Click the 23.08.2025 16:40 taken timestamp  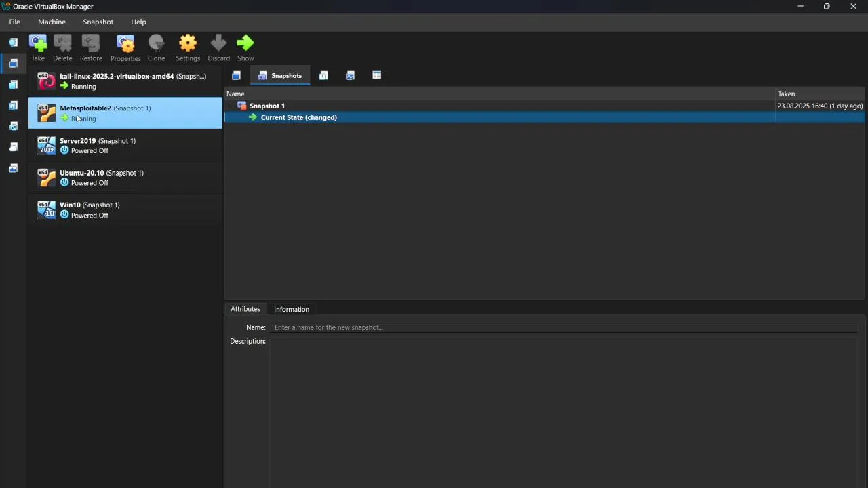click(820, 106)
